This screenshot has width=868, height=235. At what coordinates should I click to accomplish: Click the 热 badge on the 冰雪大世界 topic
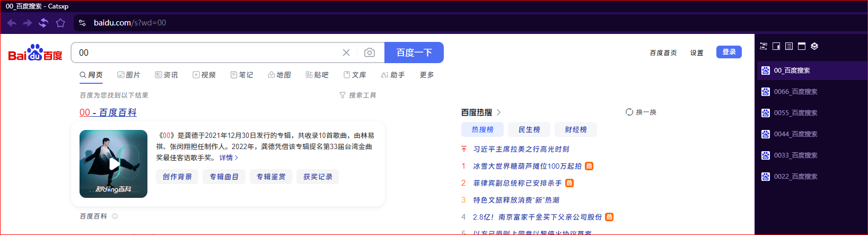[589, 166]
